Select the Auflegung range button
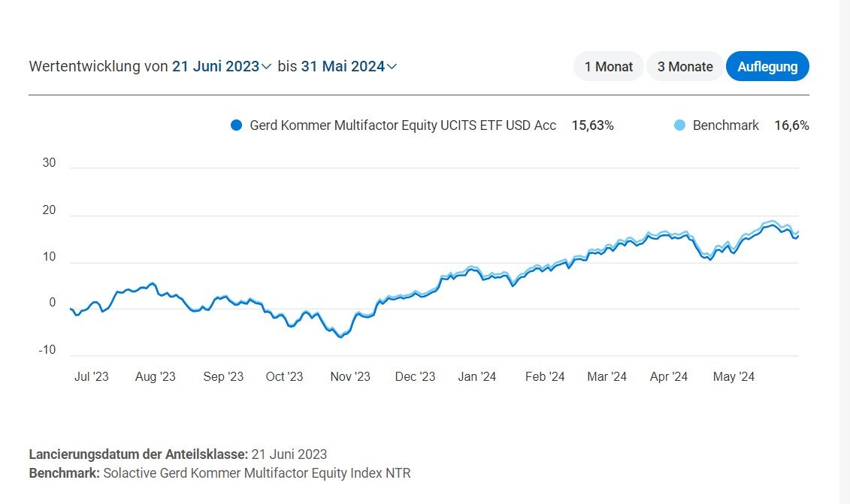 tap(767, 67)
